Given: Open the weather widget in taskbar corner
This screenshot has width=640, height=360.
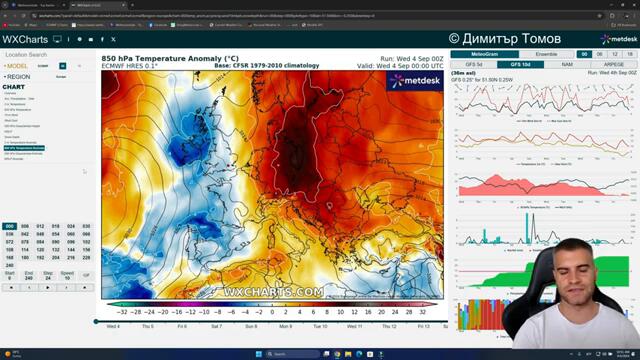Looking at the screenshot, I should pos(13,354).
